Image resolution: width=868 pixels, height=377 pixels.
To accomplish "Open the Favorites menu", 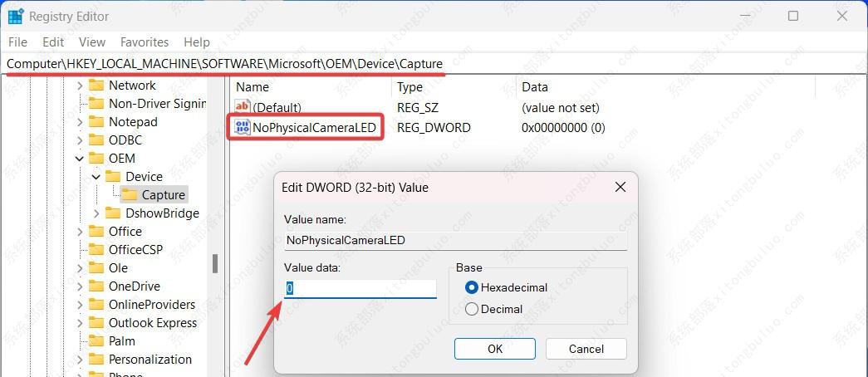I will tap(144, 42).
